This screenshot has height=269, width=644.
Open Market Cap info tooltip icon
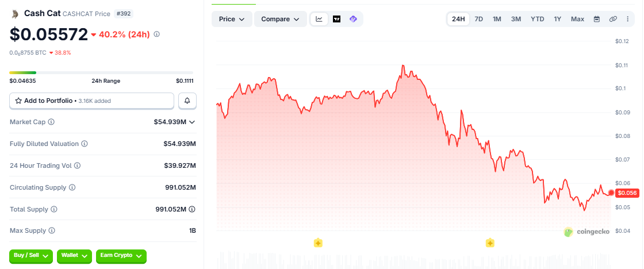click(51, 122)
